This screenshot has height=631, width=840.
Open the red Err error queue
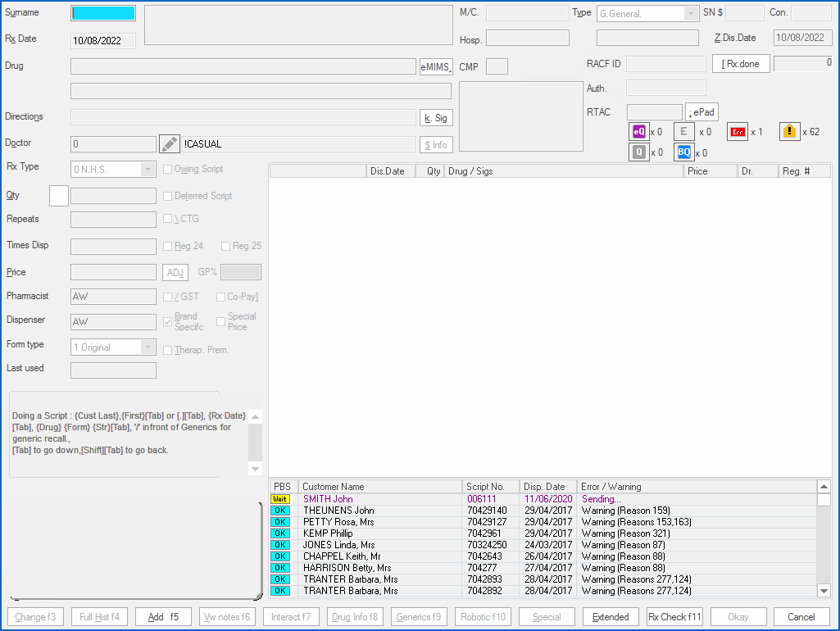point(738,131)
